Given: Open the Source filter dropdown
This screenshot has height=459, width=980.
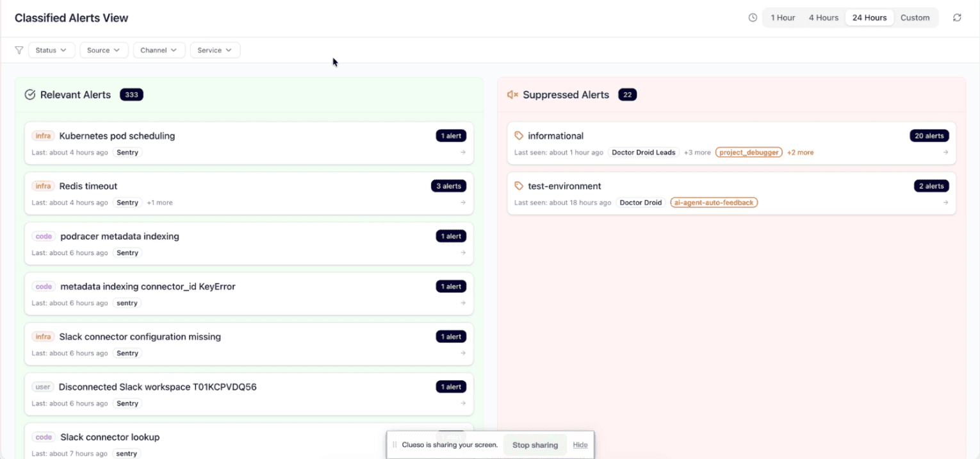Looking at the screenshot, I should [x=104, y=49].
